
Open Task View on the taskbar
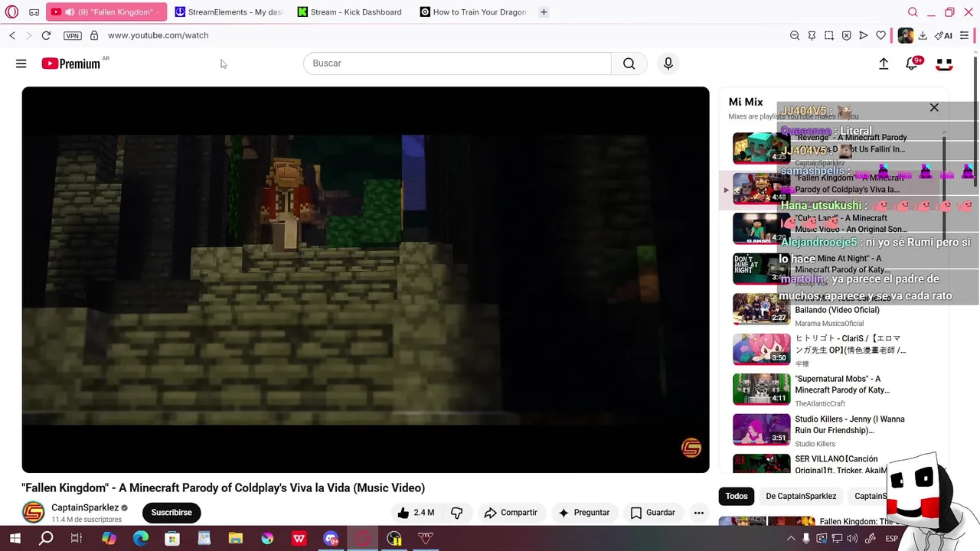[77, 539]
